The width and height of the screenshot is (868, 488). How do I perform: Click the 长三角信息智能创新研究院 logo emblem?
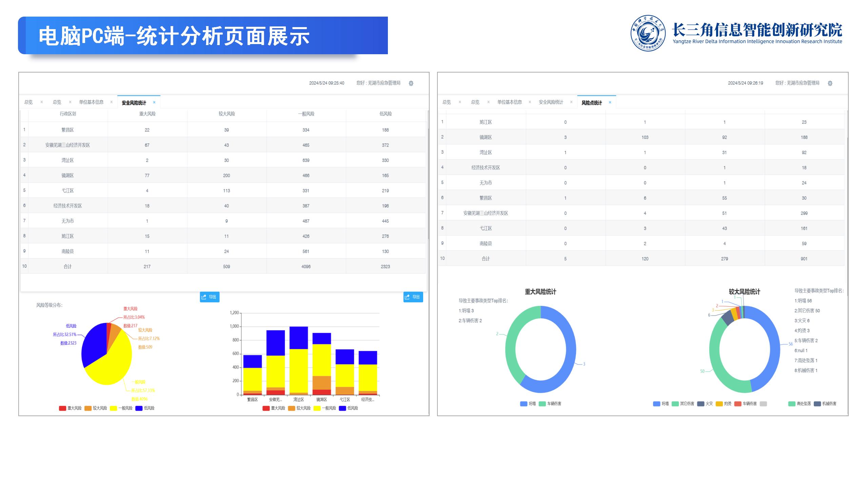point(648,33)
